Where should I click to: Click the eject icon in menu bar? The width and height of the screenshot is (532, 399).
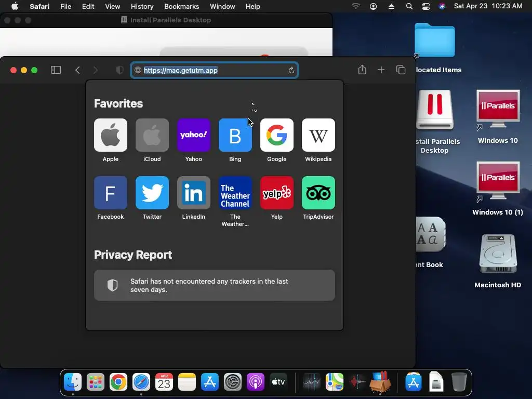(x=391, y=6)
